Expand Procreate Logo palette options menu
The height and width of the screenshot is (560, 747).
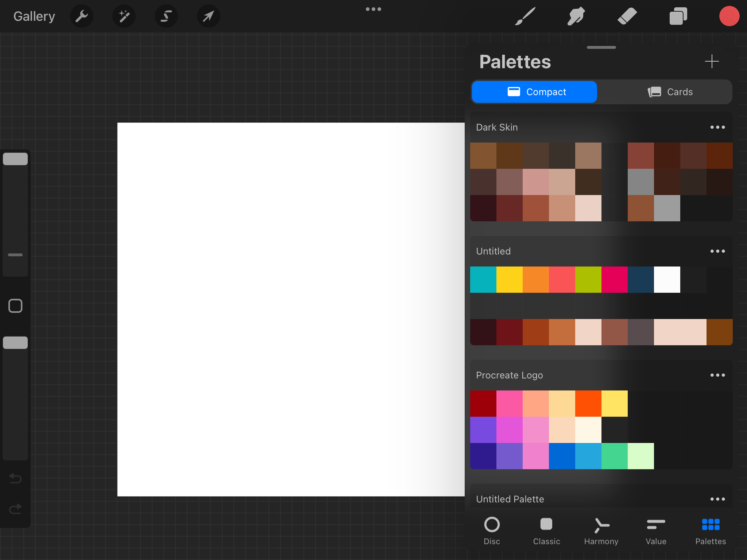[x=717, y=375]
